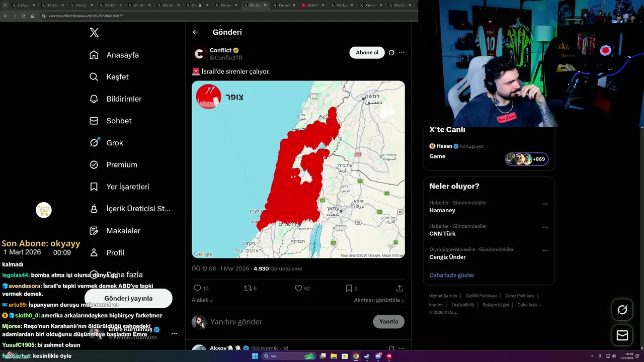
Task: Open Hizmet Şartları footer link
Action: (x=443, y=296)
